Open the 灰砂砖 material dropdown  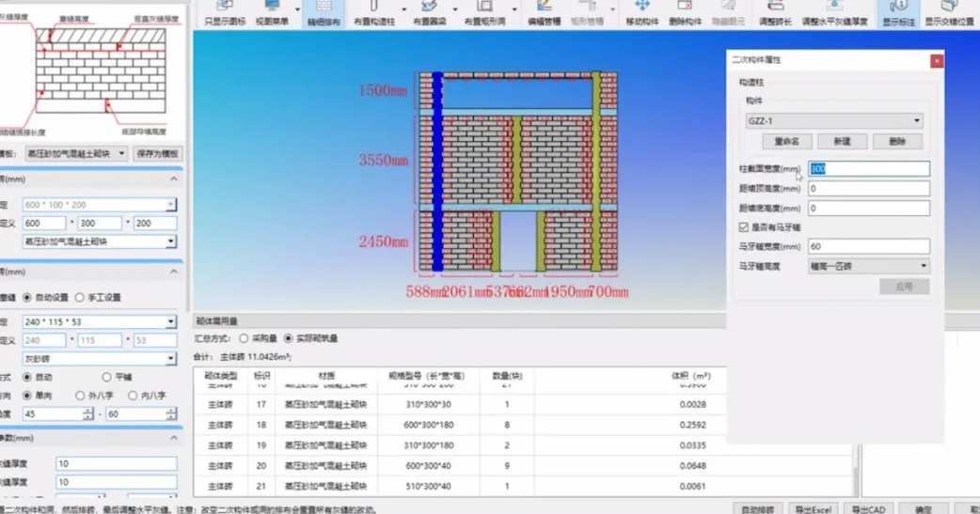click(x=99, y=359)
